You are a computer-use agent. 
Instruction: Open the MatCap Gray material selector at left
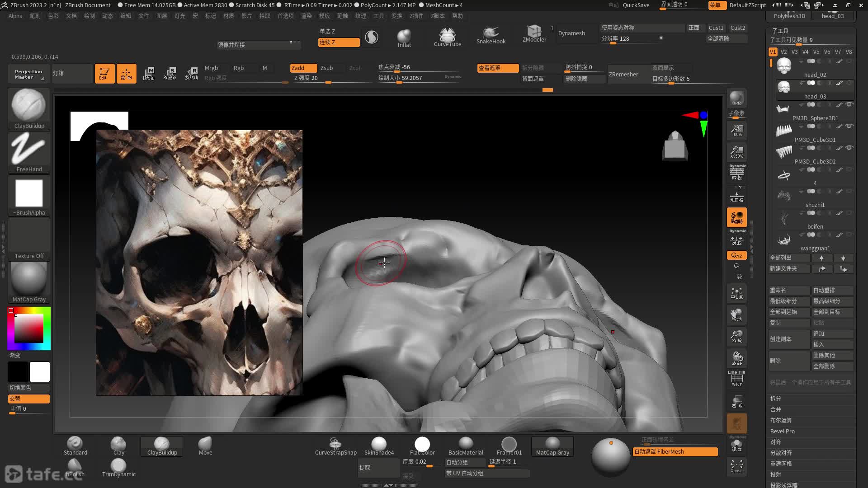coord(29,282)
